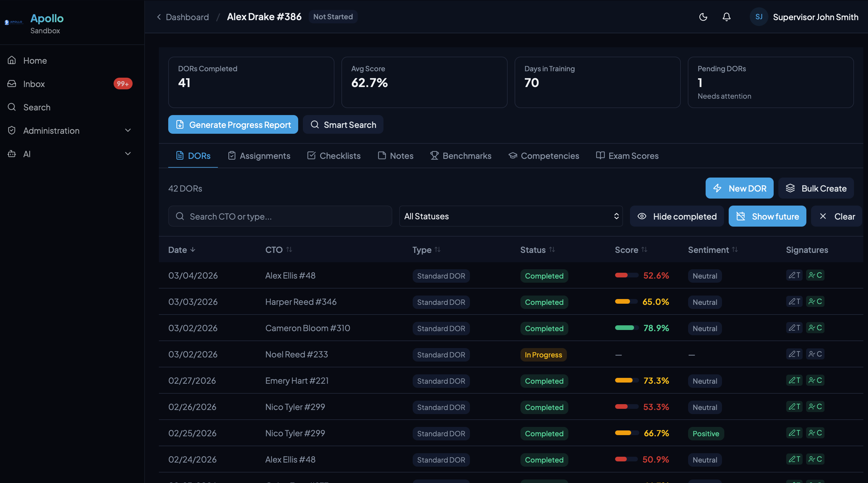Open notifications bell
This screenshot has height=483, width=868.
[x=726, y=17]
